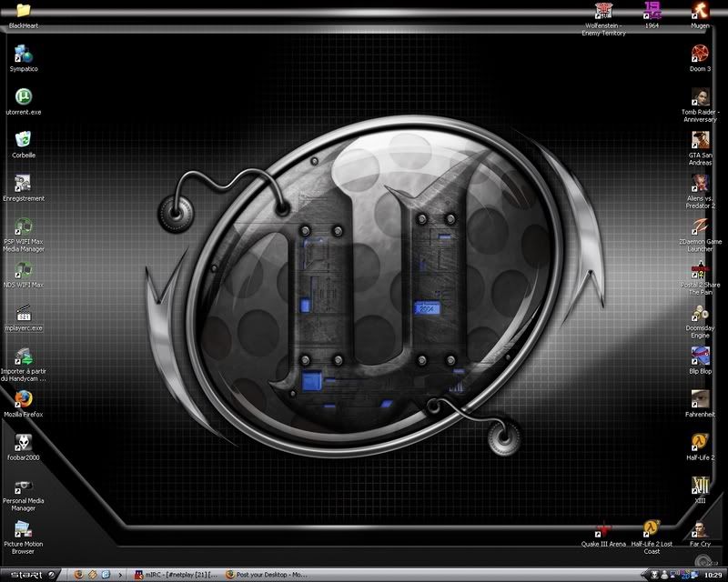728x582 pixels.
Task: Open the foobar2000 desktop shortcut
Action: pyautogui.click(x=24, y=447)
